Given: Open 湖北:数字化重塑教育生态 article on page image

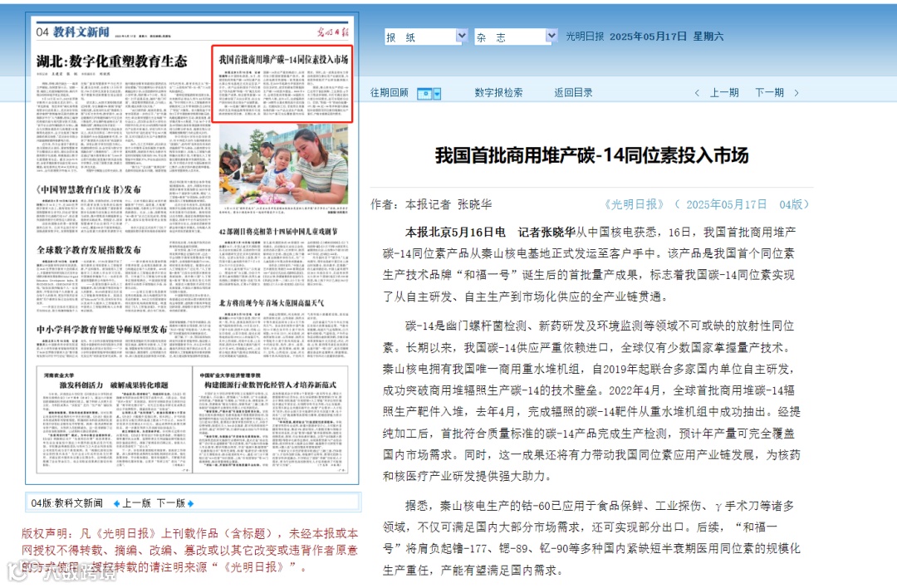Looking at the screenshot, I should pos(112,61).
